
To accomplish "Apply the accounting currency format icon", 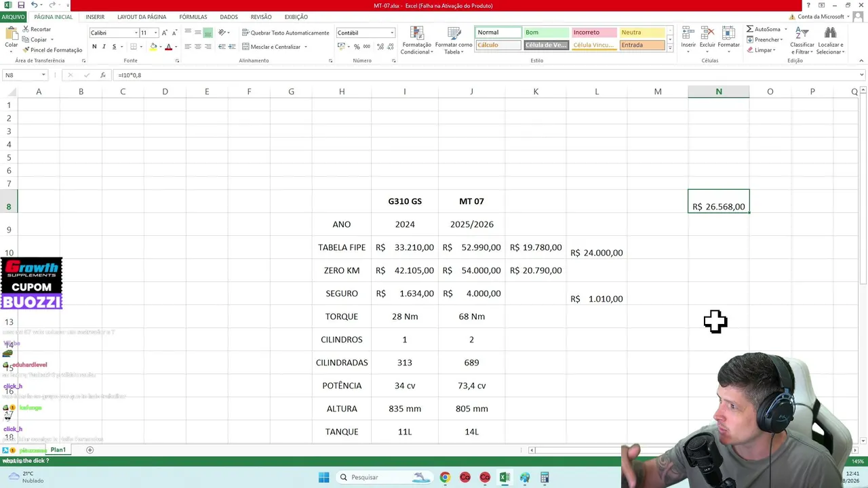I will (x=340, y=47).
